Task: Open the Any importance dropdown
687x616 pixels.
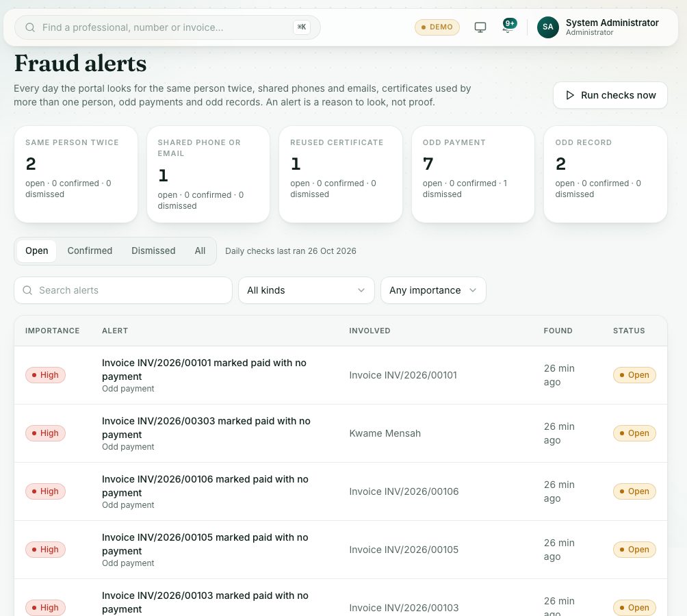Action: pyautogui.click(x=433, y=290)
